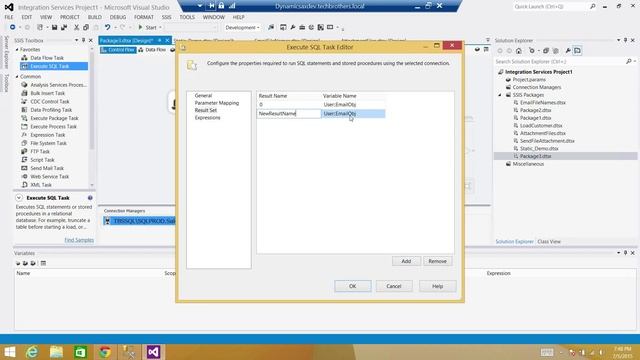The width and height of the screenshot is (640, 360).
Task: Click Help button in dialog
Action: point(438,286)
